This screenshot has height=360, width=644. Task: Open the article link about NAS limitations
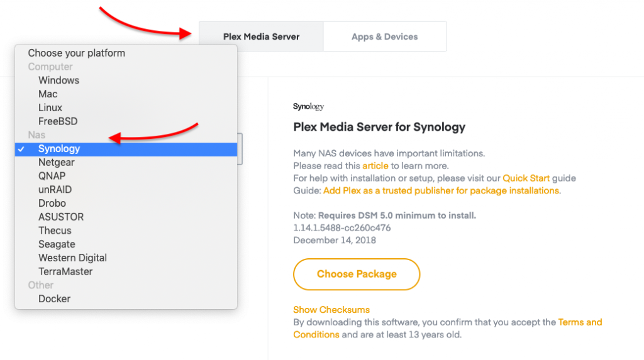coord(375,166)
